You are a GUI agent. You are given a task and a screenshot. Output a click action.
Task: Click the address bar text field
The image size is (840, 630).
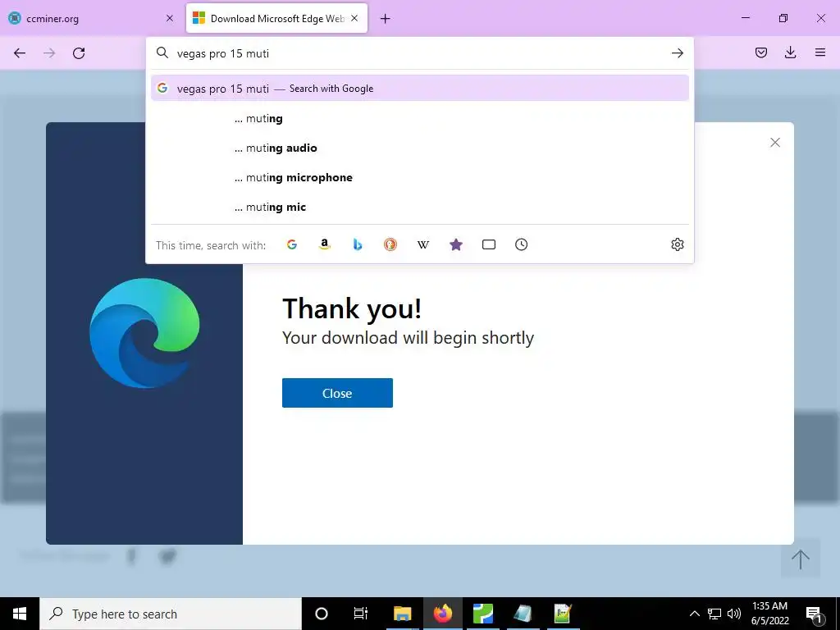[421, 53]
